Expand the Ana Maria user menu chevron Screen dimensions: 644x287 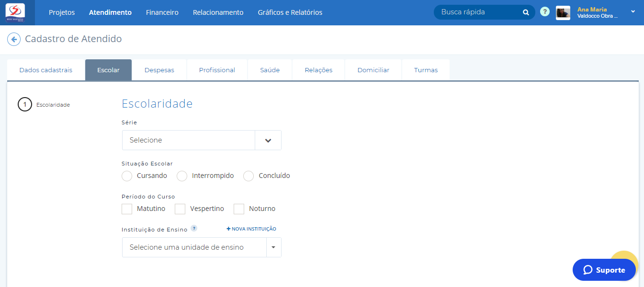coord(633,11)
